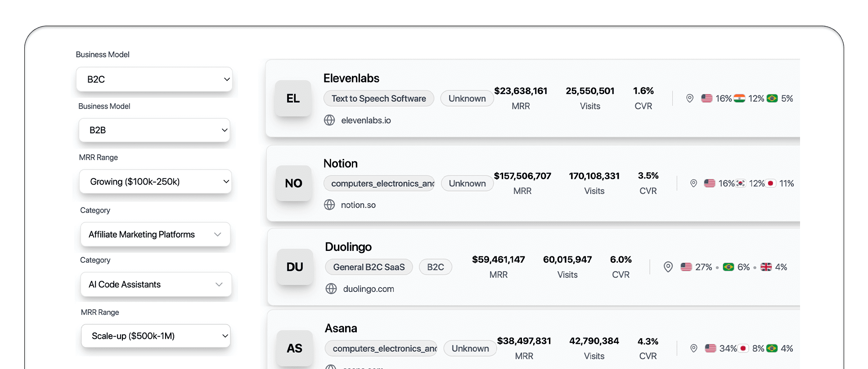Click the EL avatar for Elevenlabs
Viewport: 868px width, 369px height.
coord(293,98)
